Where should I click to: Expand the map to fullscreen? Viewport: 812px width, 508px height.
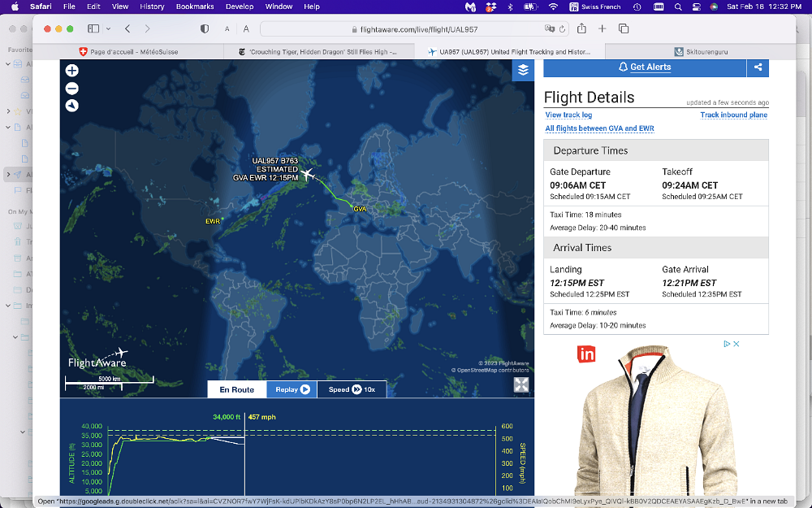[x=521, y=384]
